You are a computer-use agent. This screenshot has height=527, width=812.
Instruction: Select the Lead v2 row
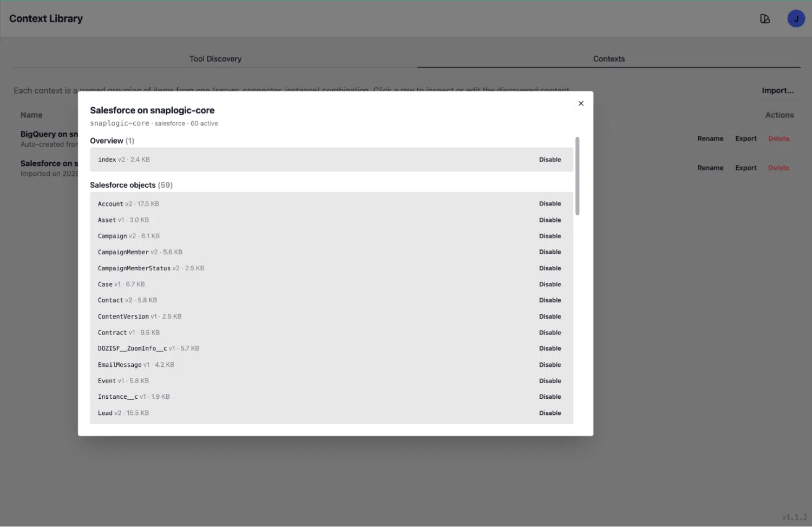tap(331, 413)
